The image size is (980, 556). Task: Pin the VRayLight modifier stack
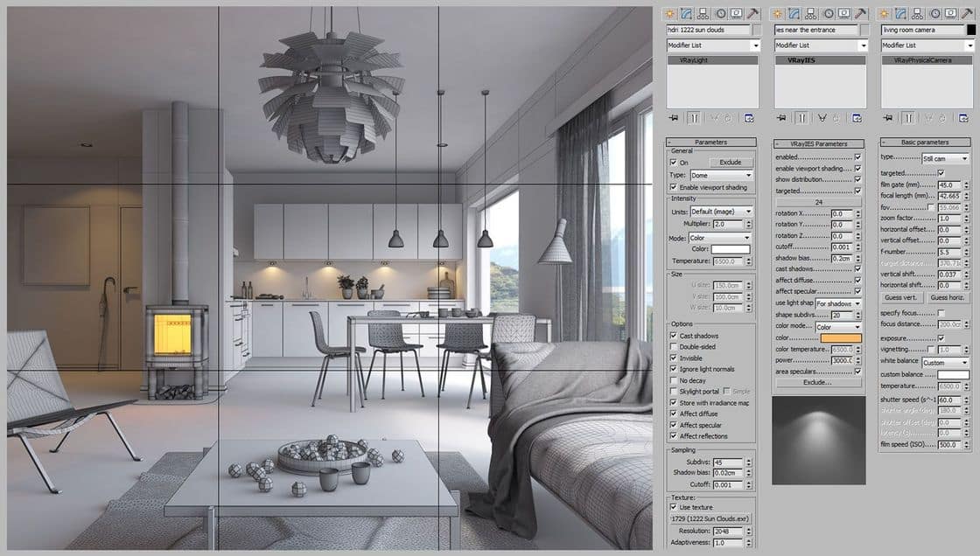[674, 117]
